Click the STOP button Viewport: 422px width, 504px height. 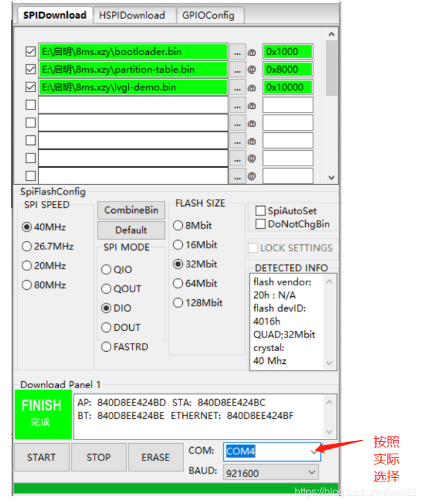(98, 457)
